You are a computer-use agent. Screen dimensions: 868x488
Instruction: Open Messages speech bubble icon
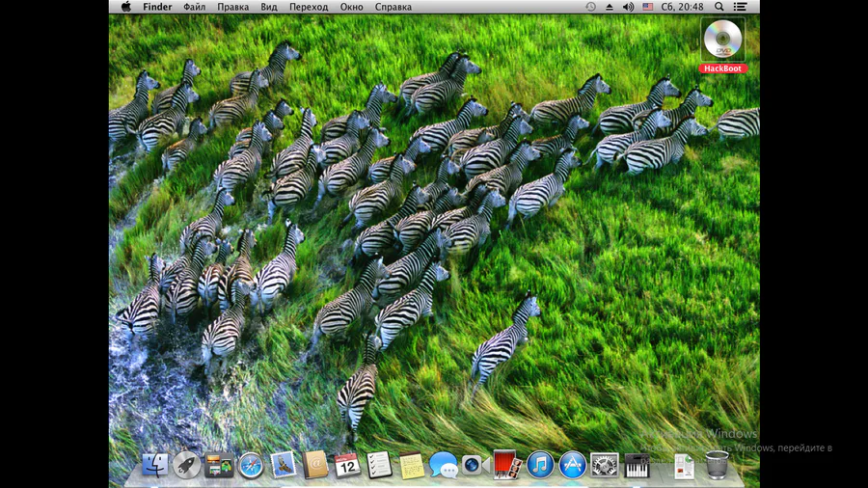[x=444, y=465]
